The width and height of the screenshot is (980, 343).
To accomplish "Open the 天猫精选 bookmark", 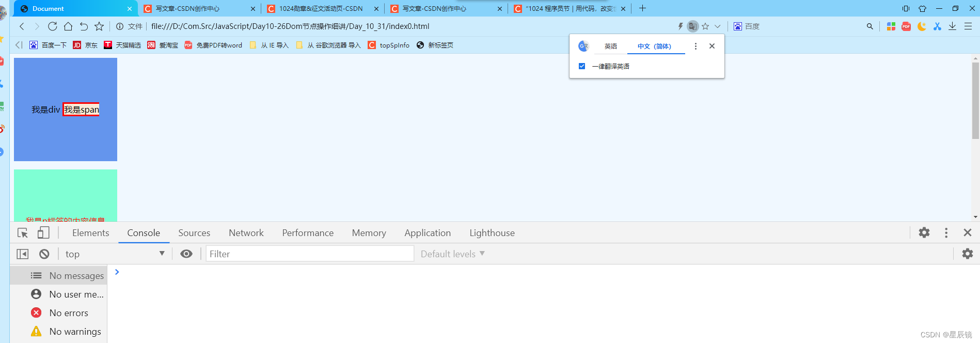I will (122, 45).
